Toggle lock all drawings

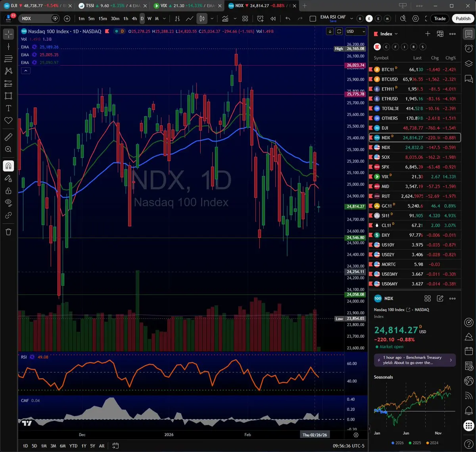(x=8, y=190)
